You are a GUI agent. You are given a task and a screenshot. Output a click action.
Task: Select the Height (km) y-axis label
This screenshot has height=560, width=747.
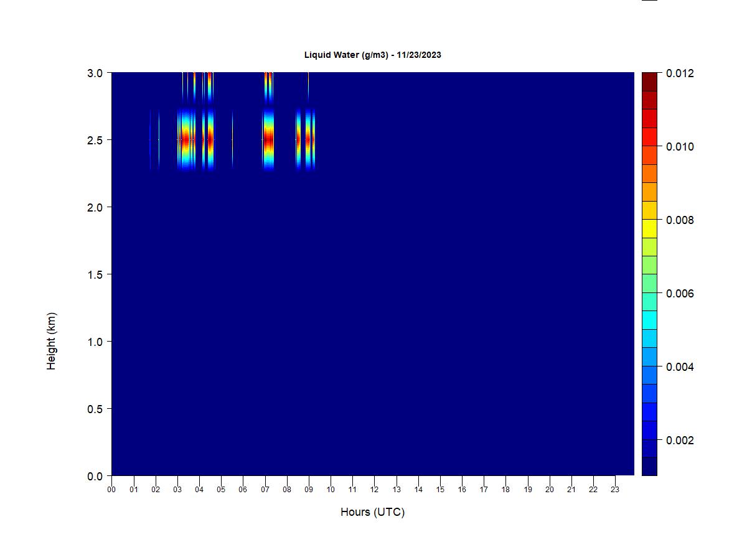click(x=51, y=341)
